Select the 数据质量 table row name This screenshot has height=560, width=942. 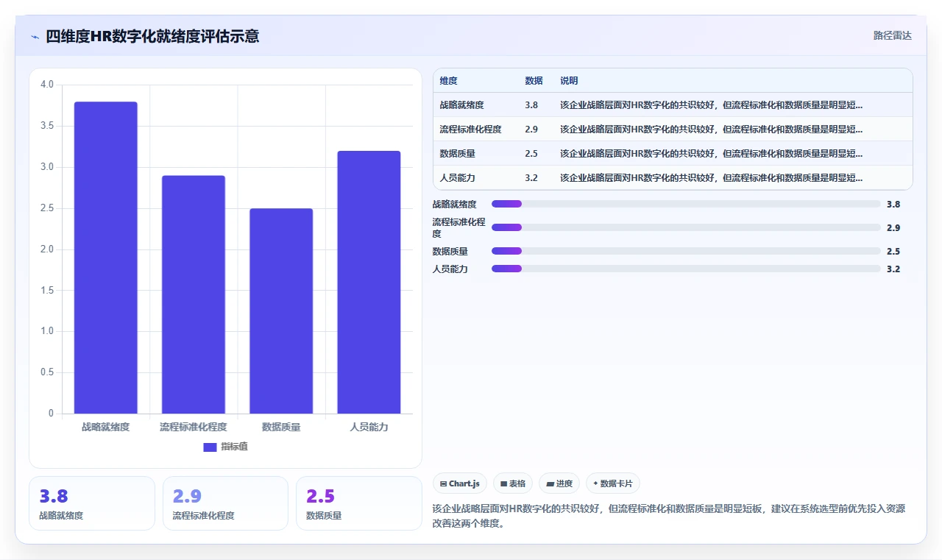[457, 154]
